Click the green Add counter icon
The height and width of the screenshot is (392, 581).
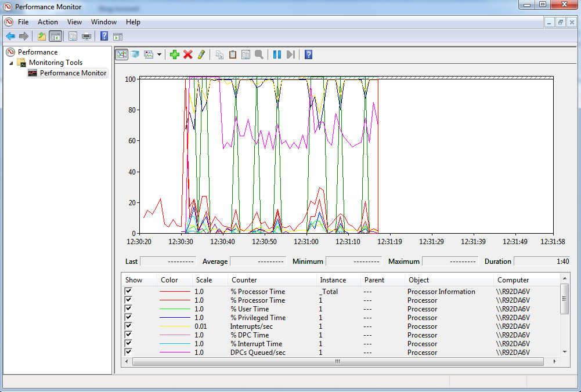tap(175, 55)
